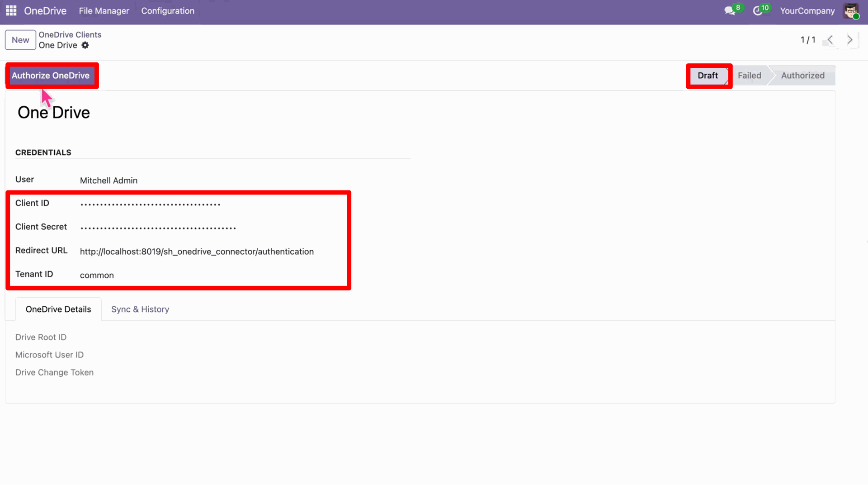Click the One Drive breadcrumb record name
This screenshot has width=868, height=485.
(58, 45)
